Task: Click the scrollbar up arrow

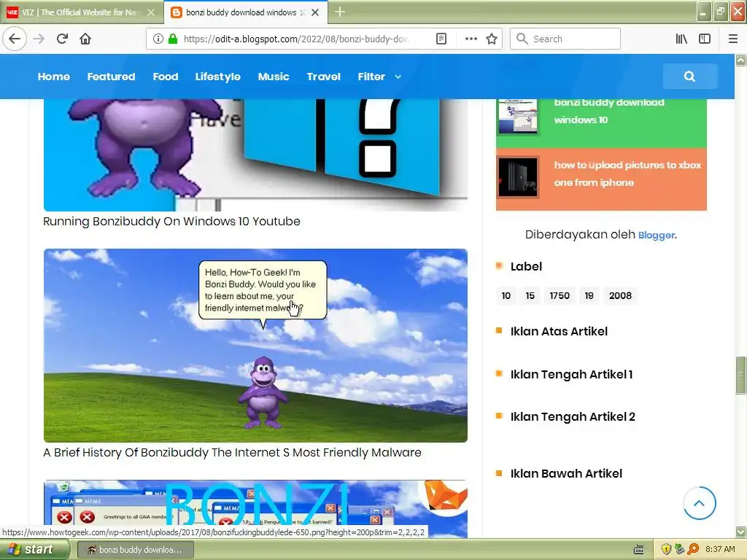Action: point(740,60)
